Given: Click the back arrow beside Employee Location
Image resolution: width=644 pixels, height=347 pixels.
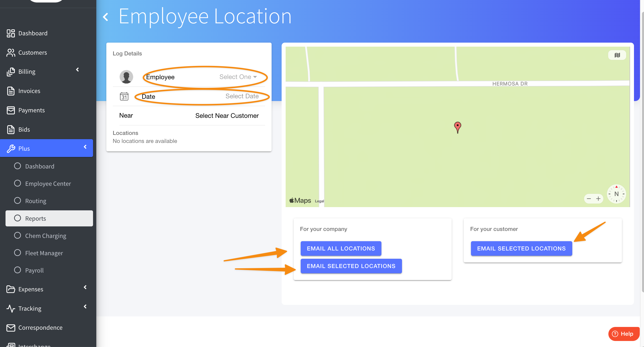Looking at the screenshot, I should point(106,17).
